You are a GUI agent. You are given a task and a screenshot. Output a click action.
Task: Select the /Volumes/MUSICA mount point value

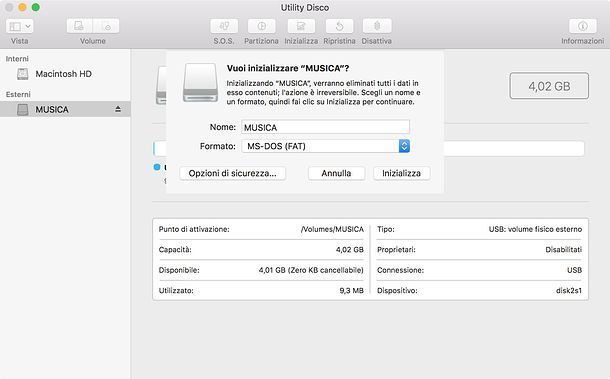tap(332, 229)
